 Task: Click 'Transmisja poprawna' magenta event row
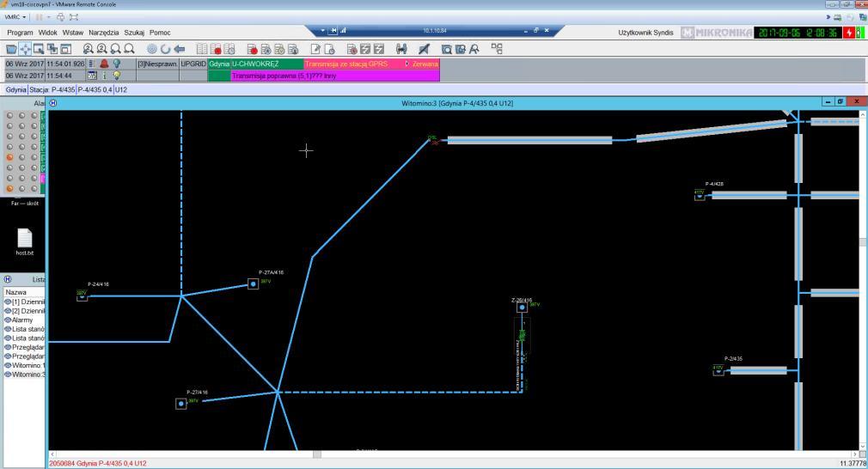click(x=335, y=76)
